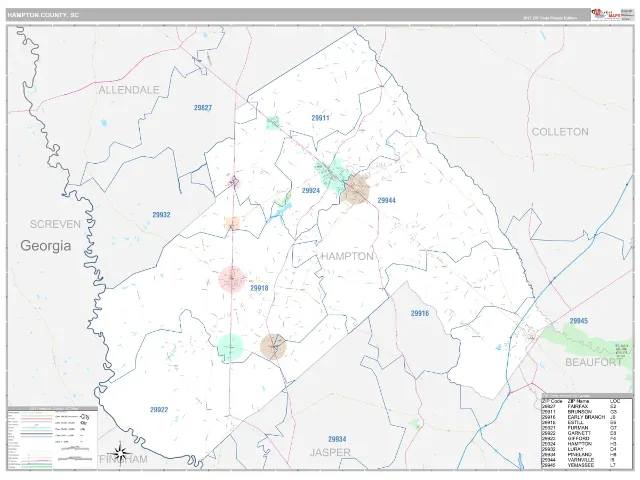Click the ZIP Name column header
640x480 pixels.
click(578, 401)
